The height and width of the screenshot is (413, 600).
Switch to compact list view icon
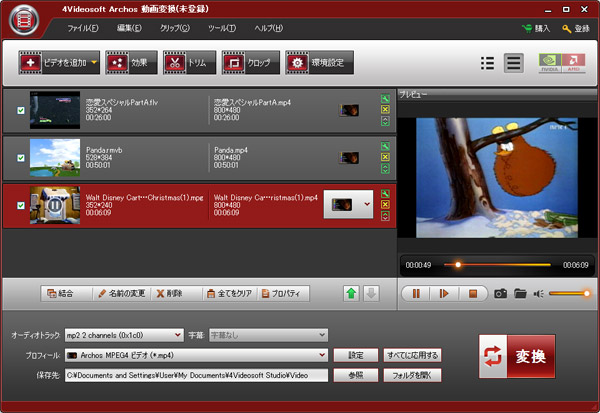[x=487, y=63]
